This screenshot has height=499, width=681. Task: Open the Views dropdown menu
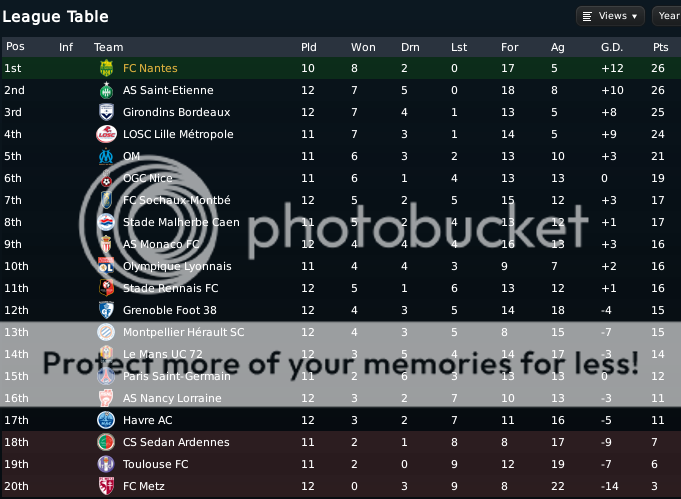610,16
